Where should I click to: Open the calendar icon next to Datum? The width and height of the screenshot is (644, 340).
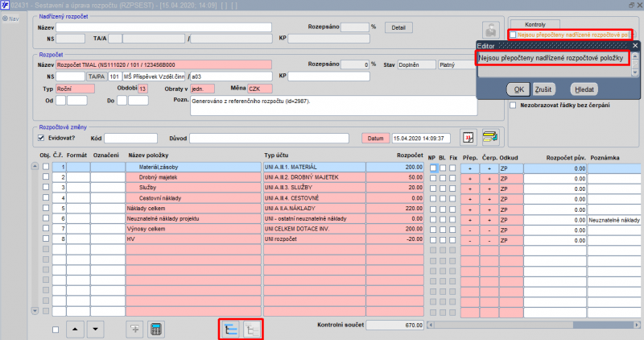pyautogui.click(x=469, y=137)
